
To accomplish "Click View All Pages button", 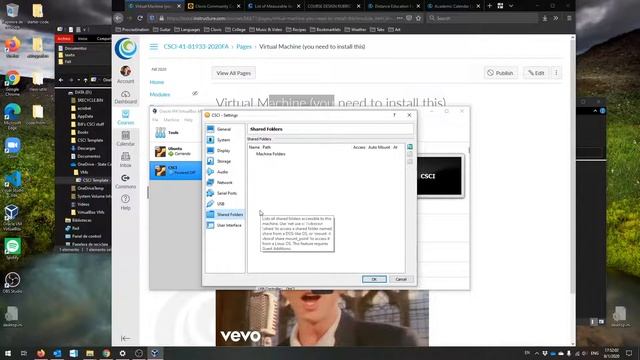I will pos(233,73).
